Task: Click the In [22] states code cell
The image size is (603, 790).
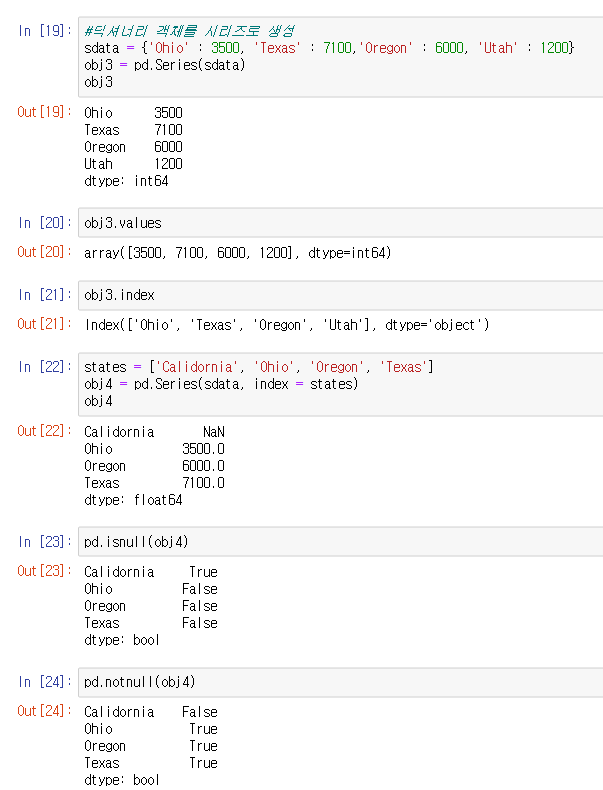Action: [x=341, y=384]
